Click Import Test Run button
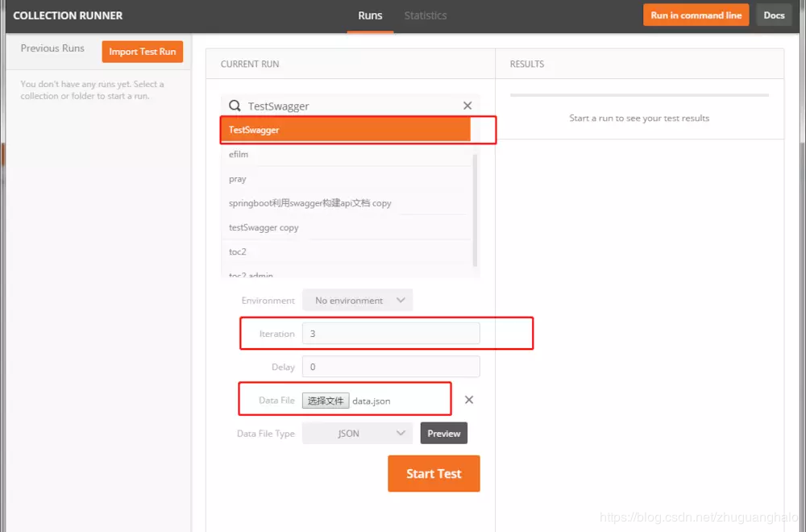This screenshot has width=806, height=532. pyautogui.click(x=143, y=52)
